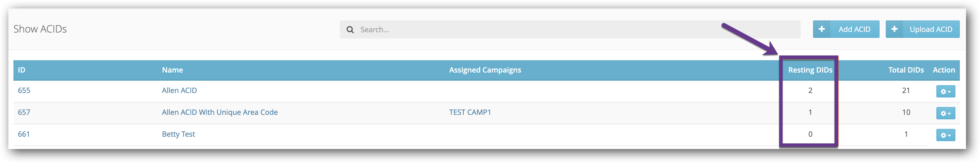The height and width of the screenshot is (163, 980).
Task: Open Allen ACID With Unique Area Code
Action: click(220, 112)
